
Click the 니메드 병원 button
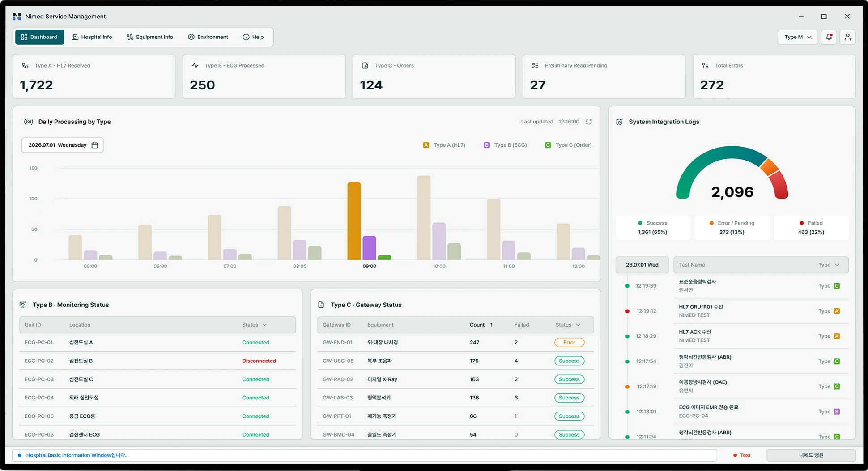(x=811, y=455)
